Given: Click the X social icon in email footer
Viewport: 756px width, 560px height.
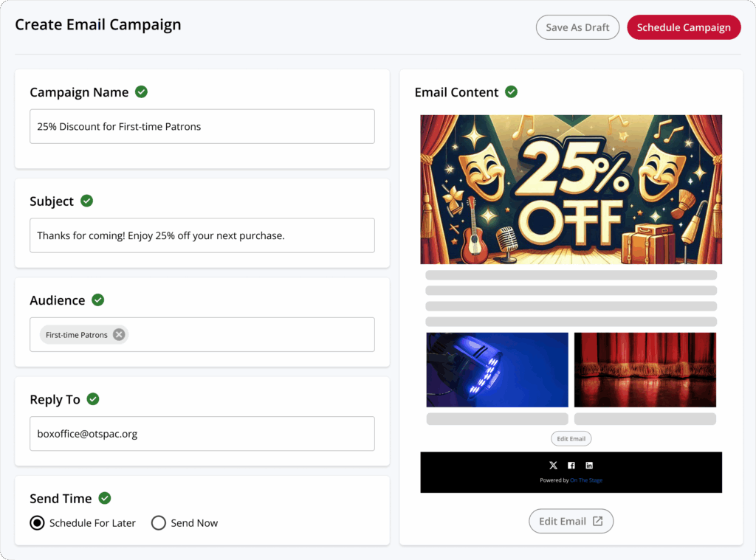Looking at the screenshot, I should click(553, 465).
